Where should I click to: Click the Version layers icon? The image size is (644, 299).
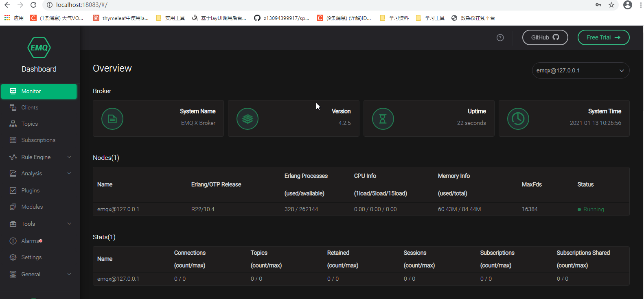[x=248, y=119]
